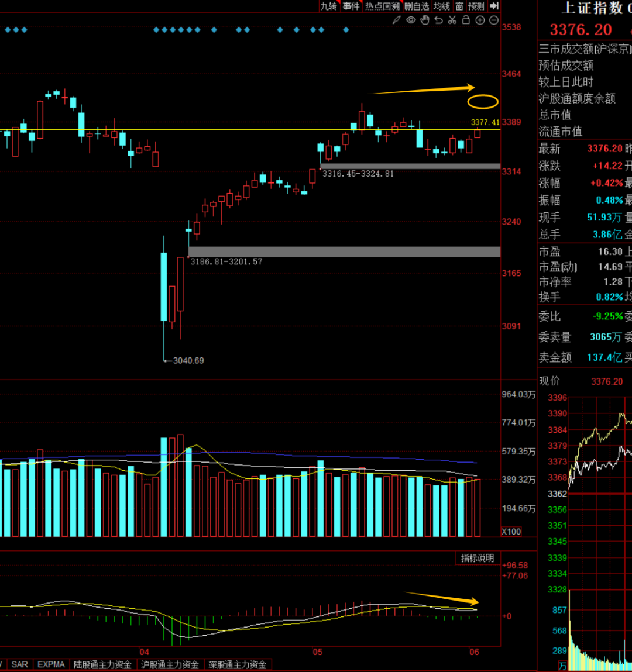Viewport: 632px width, 672px height.
Task: Open the 指标说明 indicator description
Action: click(x=478, y=559)
